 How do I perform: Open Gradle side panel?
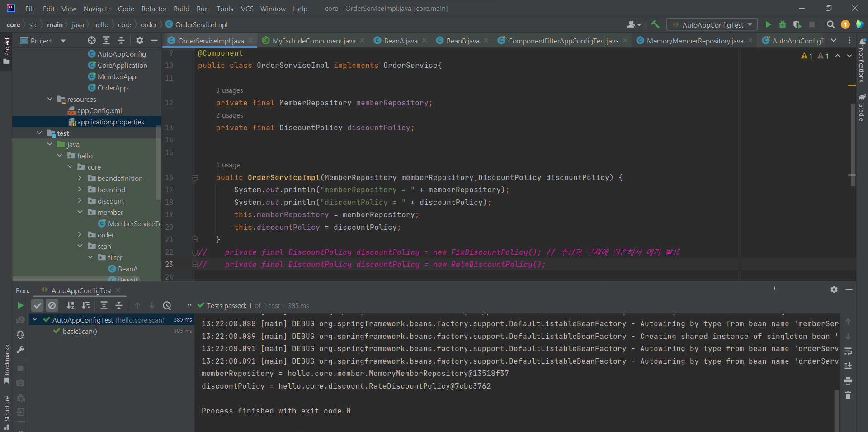click(x=862, y=107)
